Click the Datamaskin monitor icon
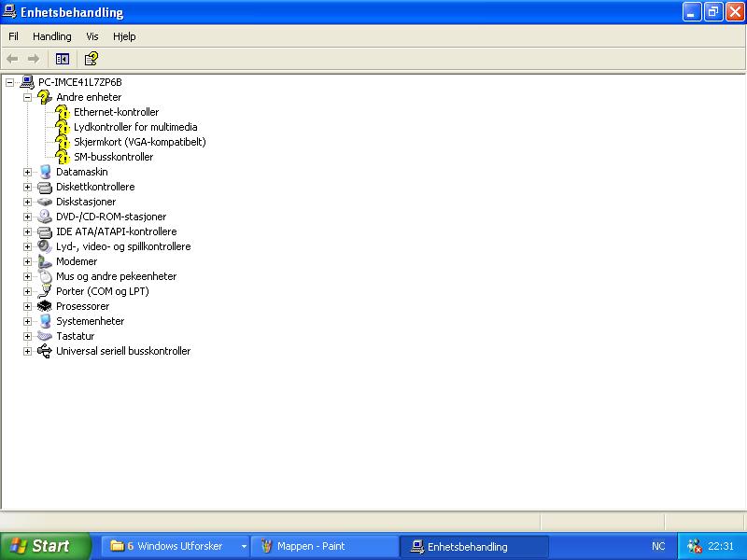747x560 pixels. pyautogui.click(x=45, y=172)
